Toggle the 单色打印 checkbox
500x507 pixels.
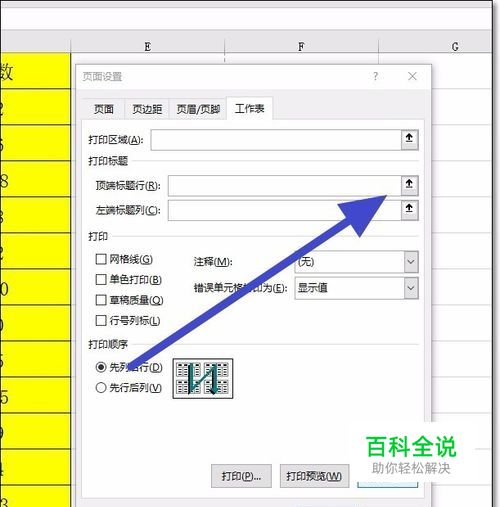(x=101, y=279)
